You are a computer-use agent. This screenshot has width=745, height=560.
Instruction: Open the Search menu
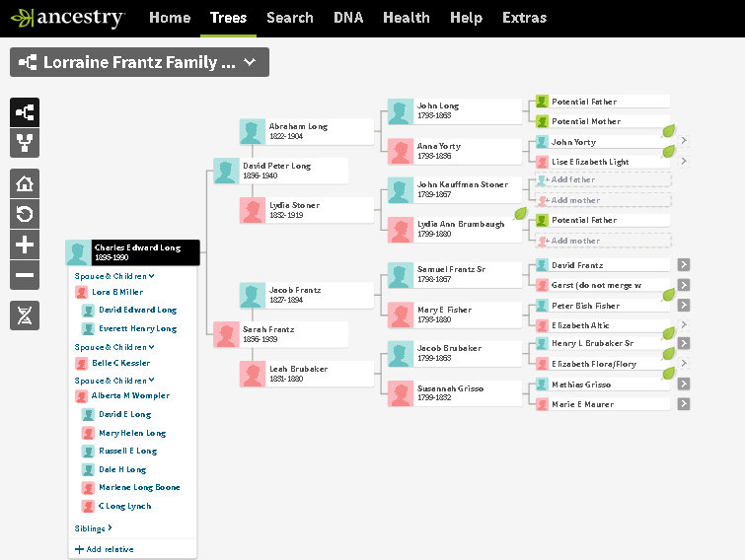click(289, 18)
